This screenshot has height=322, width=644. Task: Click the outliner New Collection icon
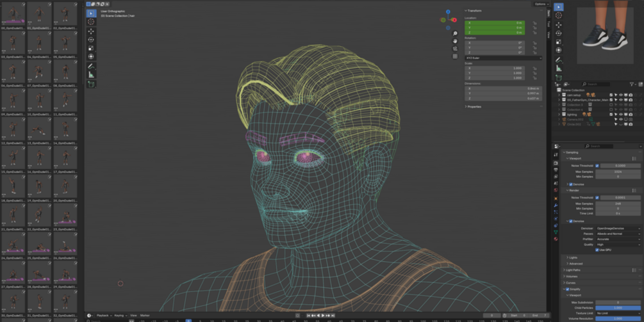tap(641, 84)
